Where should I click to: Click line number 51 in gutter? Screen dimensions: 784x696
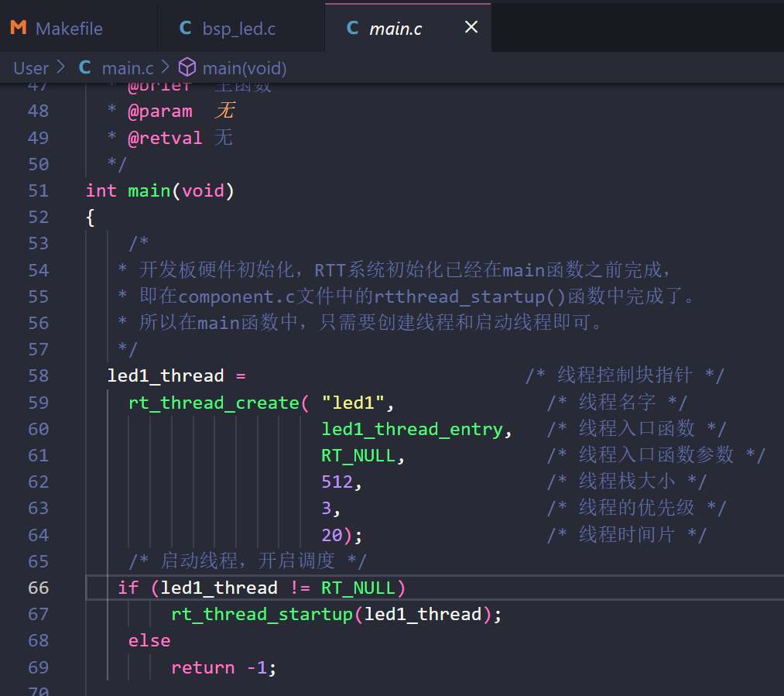point(38,190)
